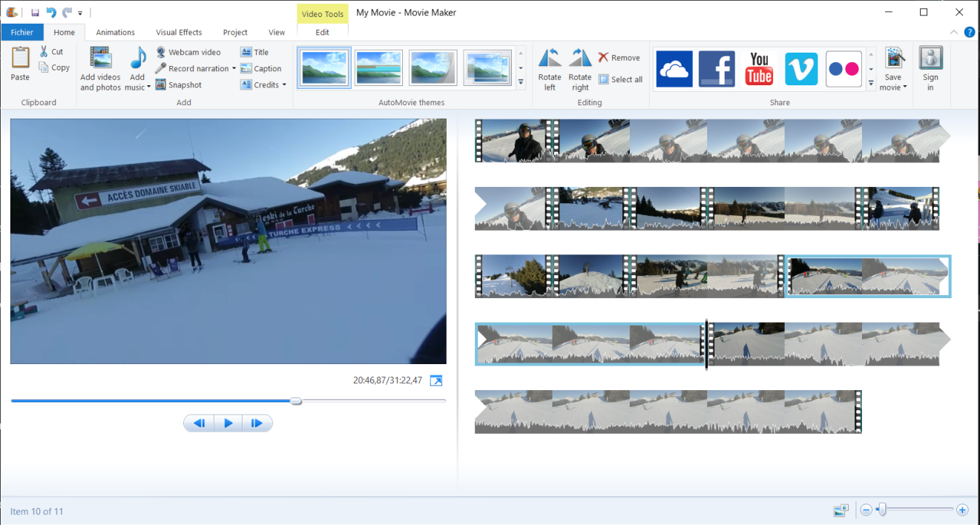Click Add videos and photos
980x525 pixels.
100,69
